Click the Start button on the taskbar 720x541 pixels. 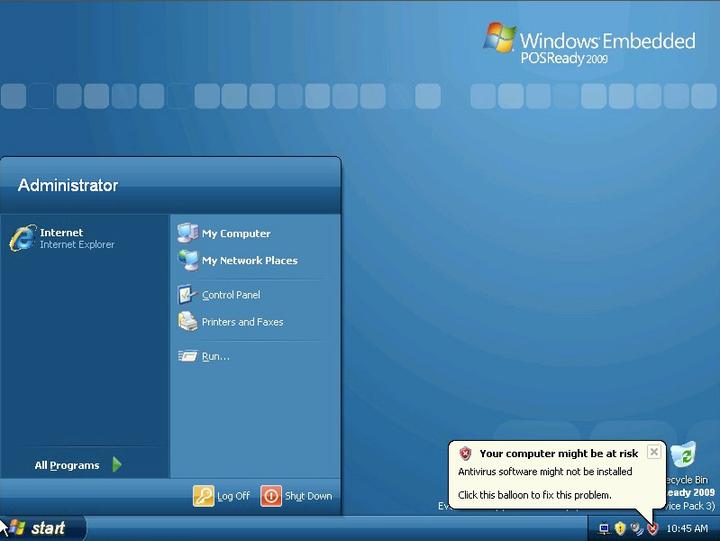pos(40,528)
